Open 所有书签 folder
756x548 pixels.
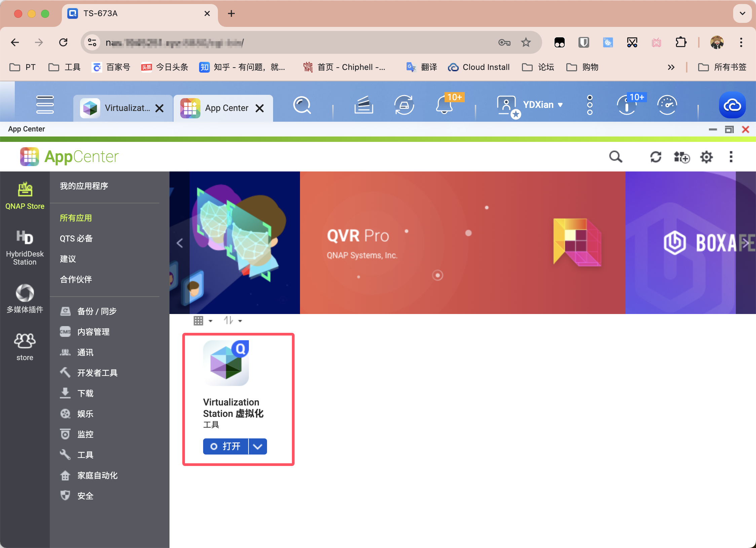pos(722,67)
